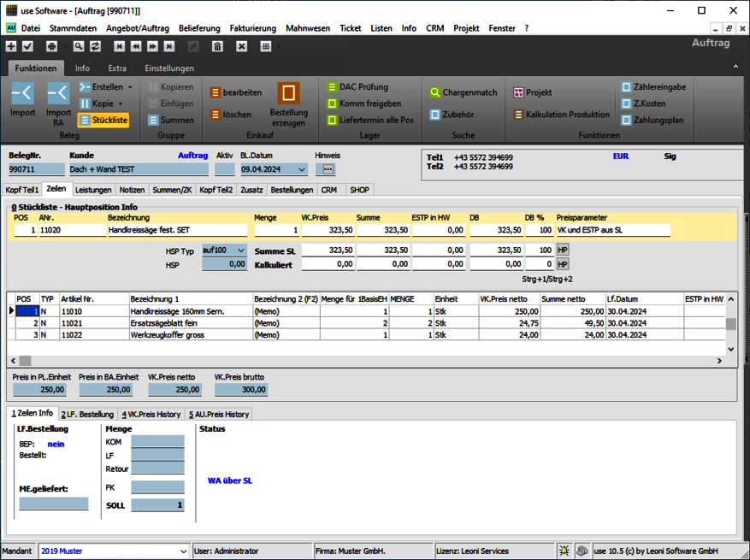Open the Fakturierung menu

tap(251, 28)
